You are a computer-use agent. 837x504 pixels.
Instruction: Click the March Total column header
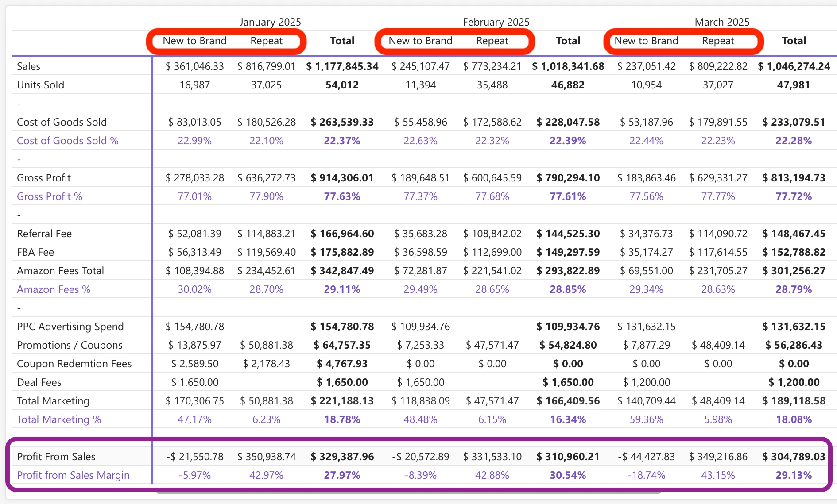coord(794,41)
